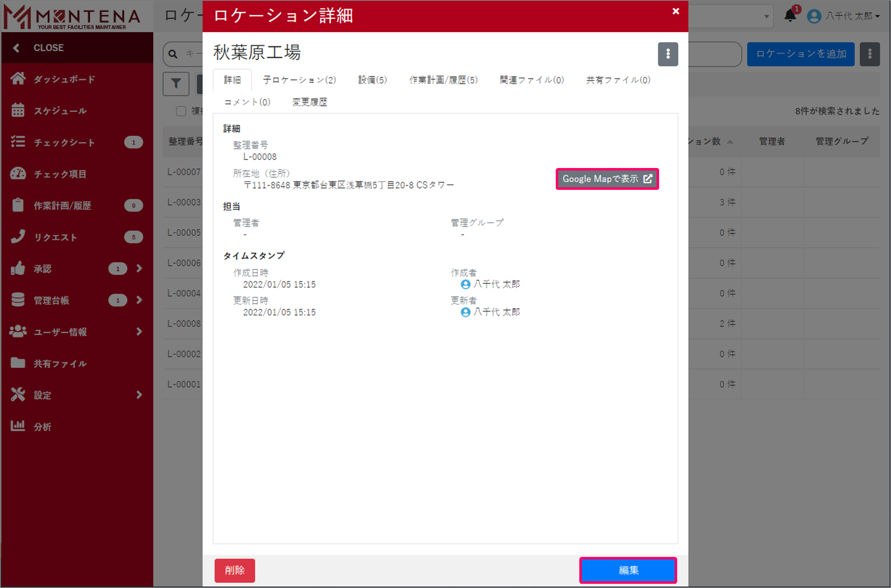Open the notification bell icon

[x=790, y=16]
